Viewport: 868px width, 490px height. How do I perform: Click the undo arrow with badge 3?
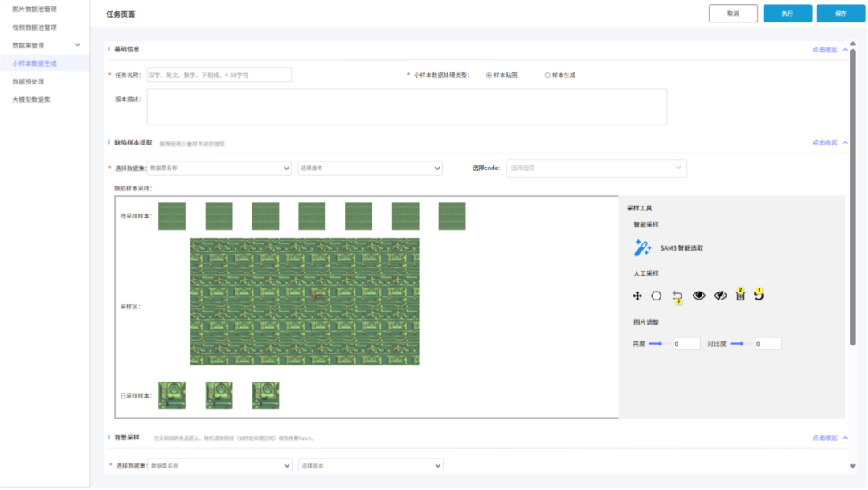[677, 296]
